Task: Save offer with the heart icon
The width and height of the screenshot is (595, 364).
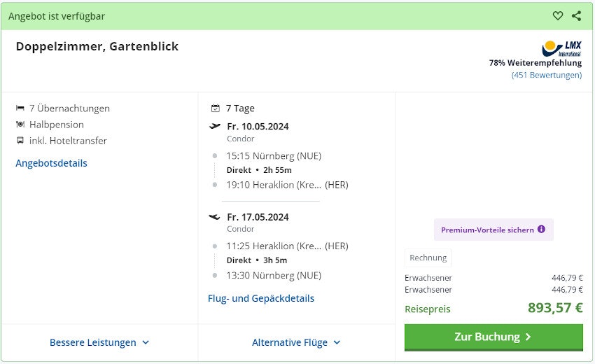Action: tap(558, 16)
